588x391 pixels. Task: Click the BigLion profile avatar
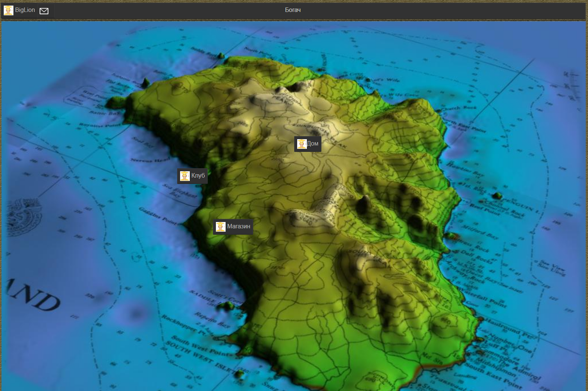point(9,10)
